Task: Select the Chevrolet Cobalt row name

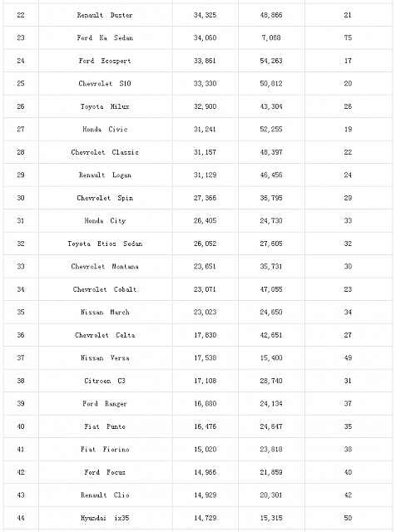Action: (105, 289)
